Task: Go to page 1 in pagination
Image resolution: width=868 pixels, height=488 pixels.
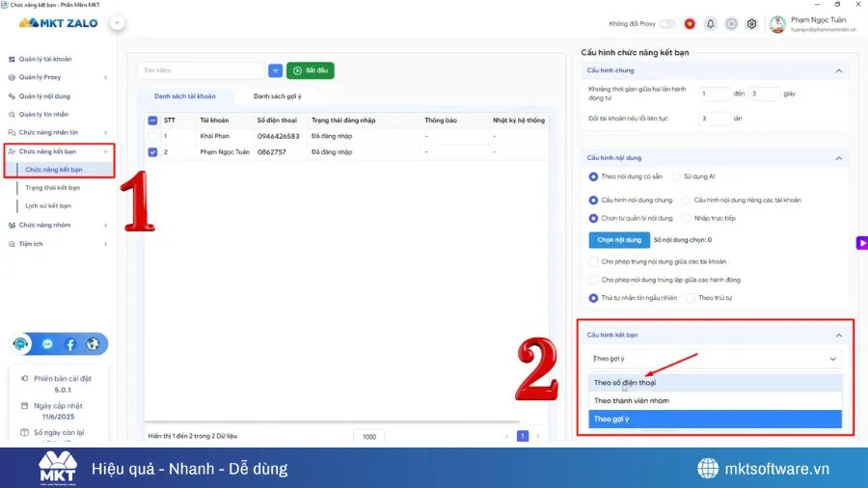Action: [522, 437]
